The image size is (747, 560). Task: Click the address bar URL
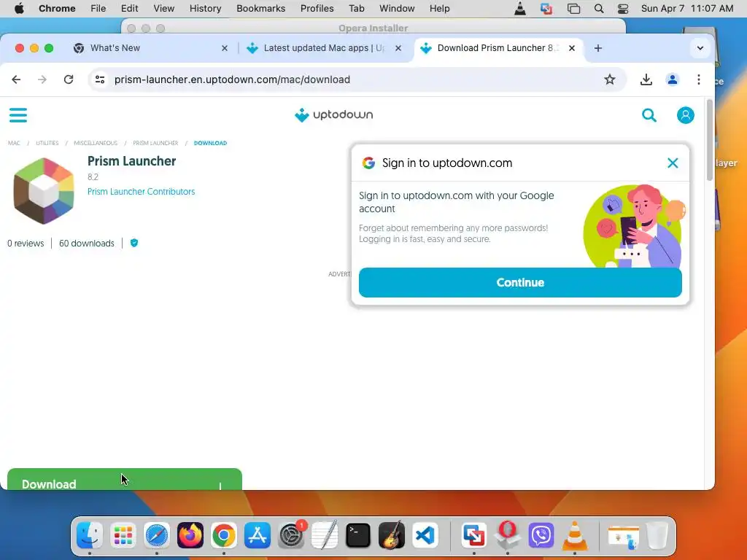pos(232,79)
